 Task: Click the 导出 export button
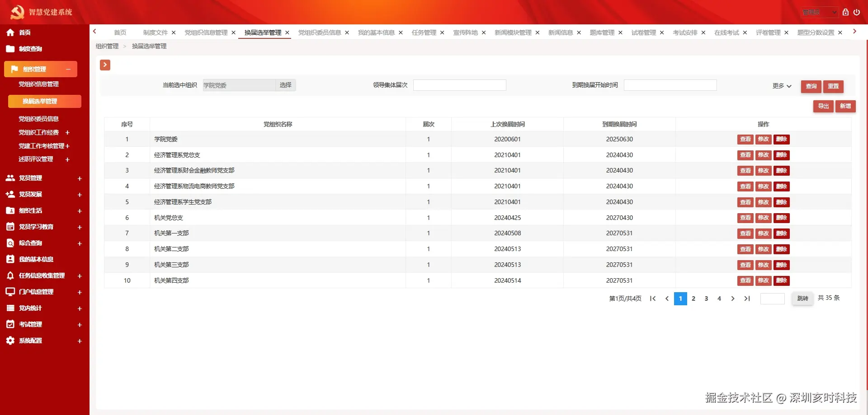(x=823, y=106)
